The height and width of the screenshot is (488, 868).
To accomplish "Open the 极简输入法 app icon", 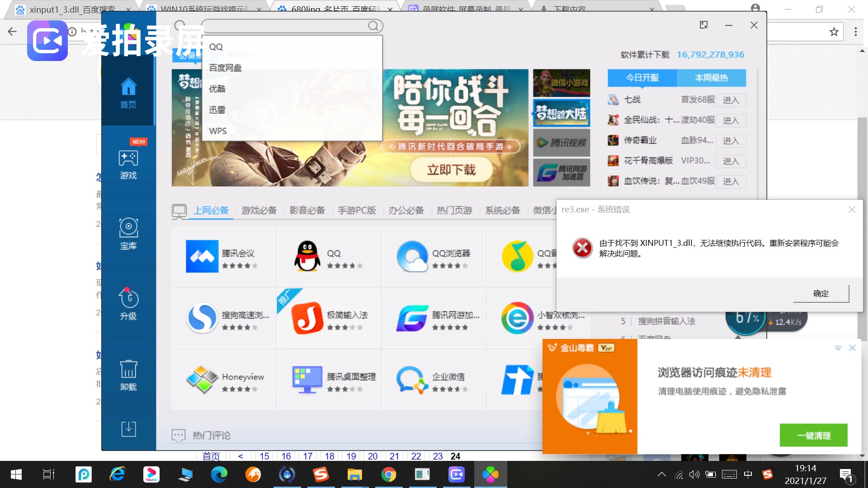I will click(x=307, y=318).
